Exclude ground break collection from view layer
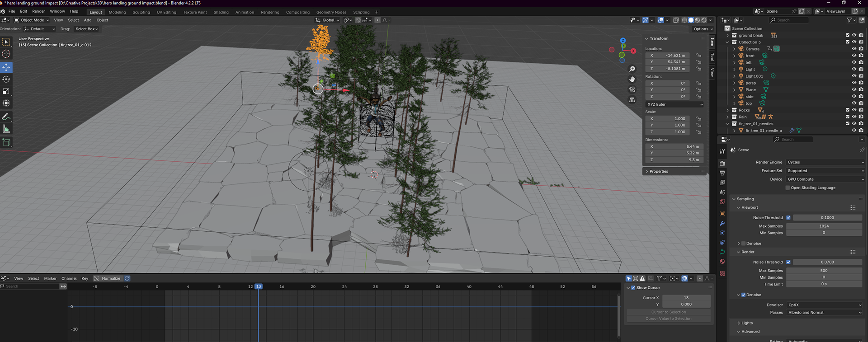Viewport: 868px width, 342px height. click(847, 35)
